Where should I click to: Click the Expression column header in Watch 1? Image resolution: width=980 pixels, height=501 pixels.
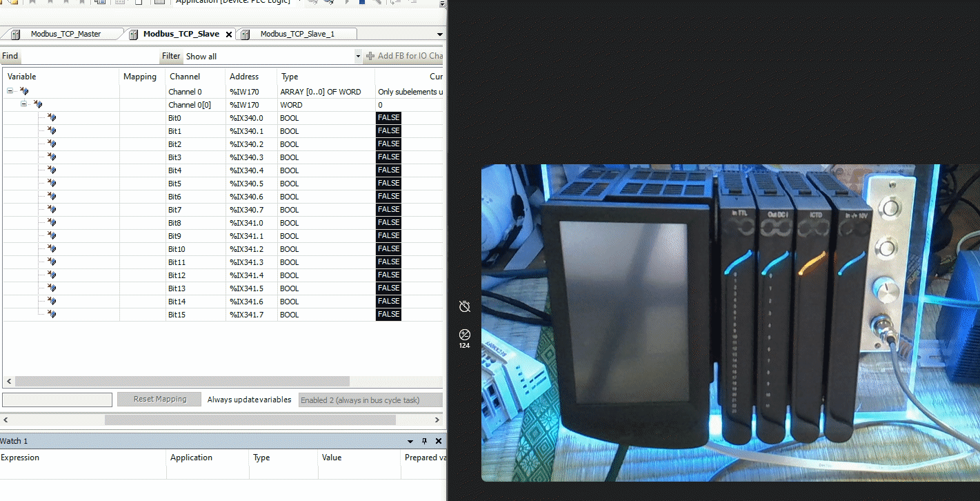coord(83,458)
